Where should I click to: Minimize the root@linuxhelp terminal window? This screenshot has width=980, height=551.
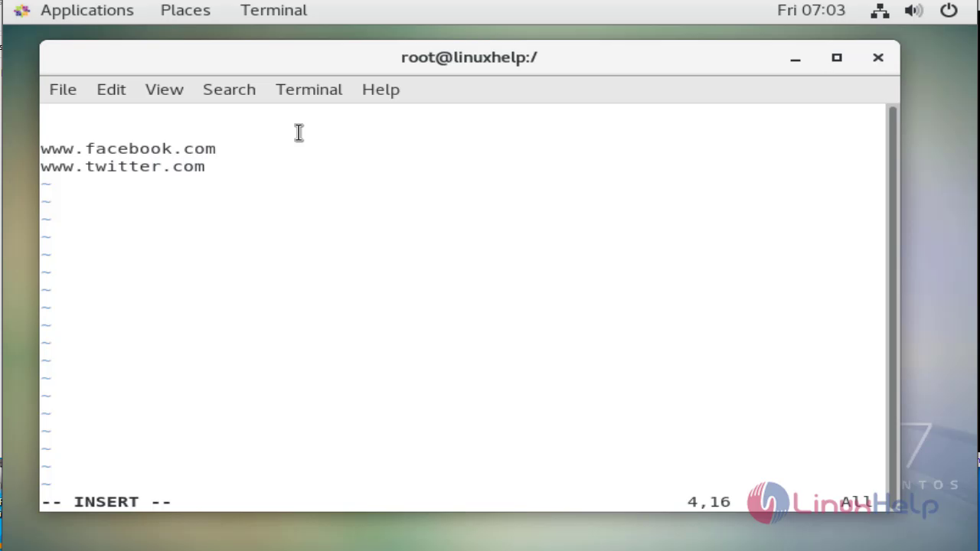[795, 58]
